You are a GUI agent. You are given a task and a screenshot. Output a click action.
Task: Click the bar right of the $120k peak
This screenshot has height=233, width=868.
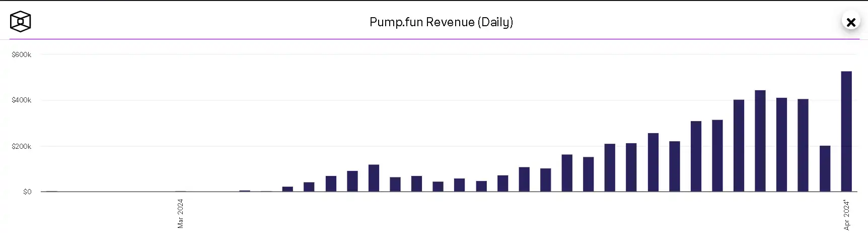click(x=395, y=184)
